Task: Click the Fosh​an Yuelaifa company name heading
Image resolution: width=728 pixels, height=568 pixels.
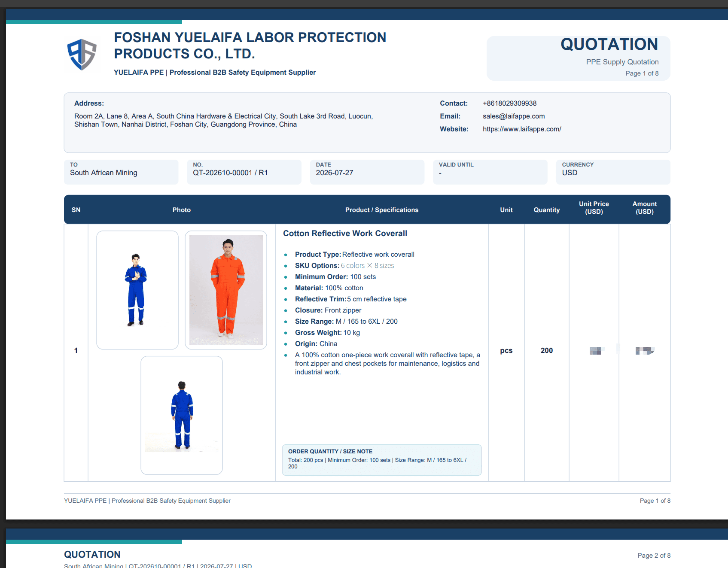Action: [250, 46]
